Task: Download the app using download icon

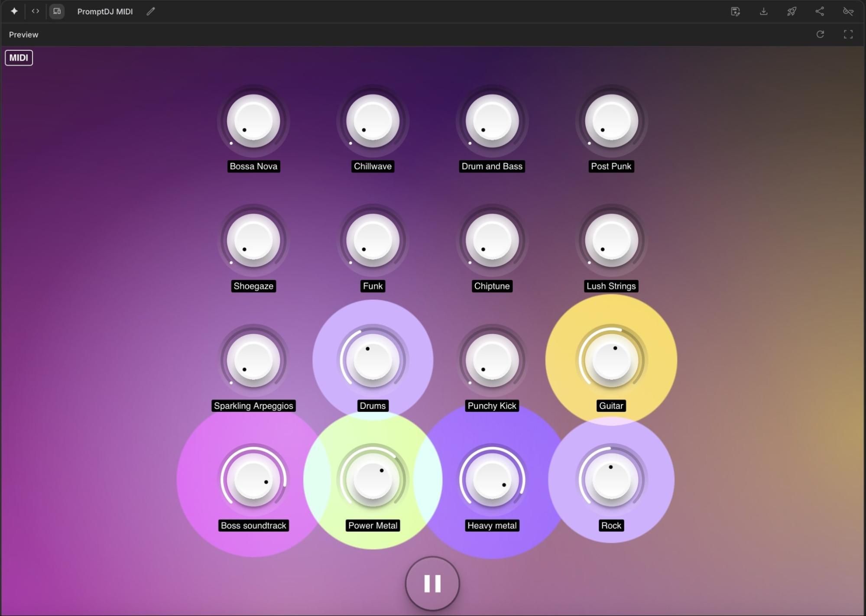Action: [764, 11]
